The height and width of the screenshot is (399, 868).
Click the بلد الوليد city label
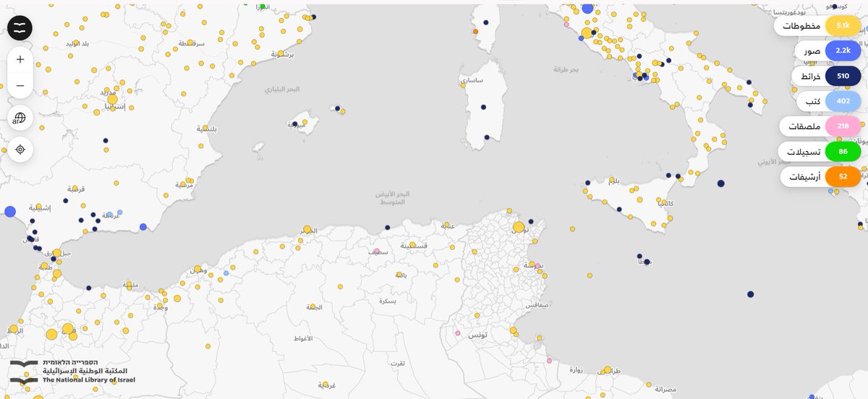(x=77, y=44)
